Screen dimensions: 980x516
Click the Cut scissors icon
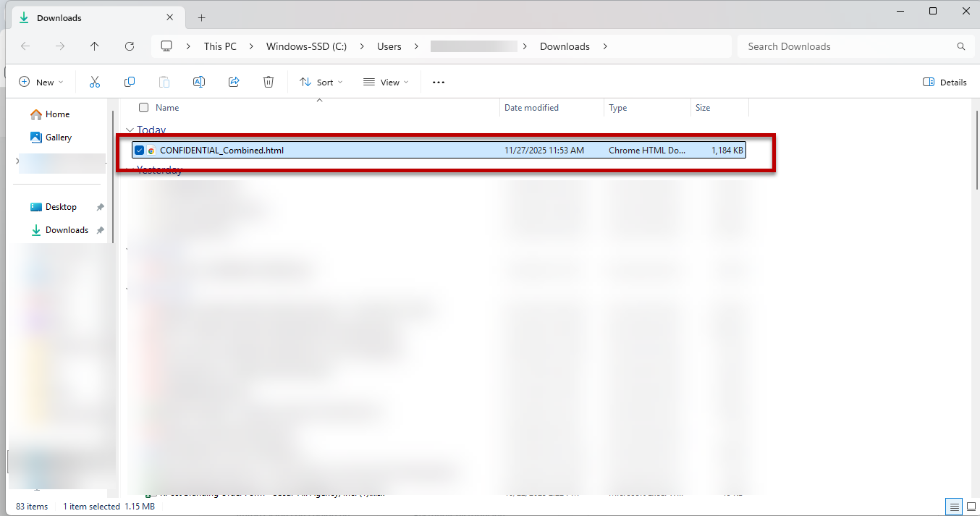94,83
